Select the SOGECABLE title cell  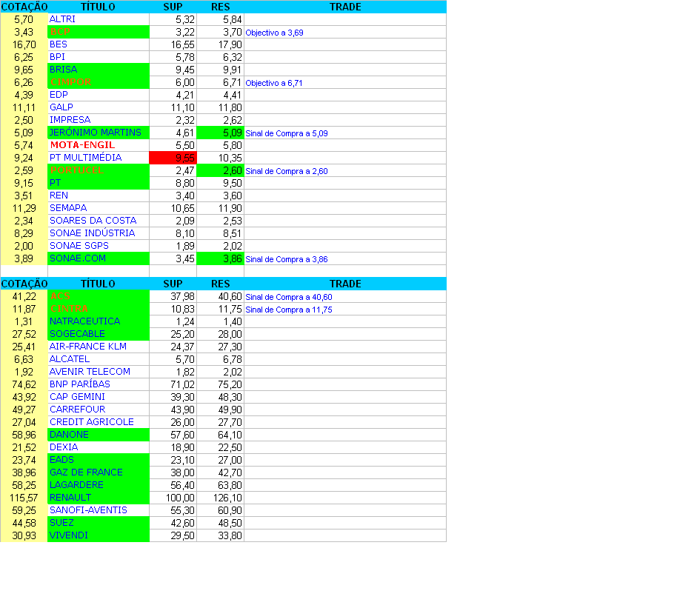(99, 334)
